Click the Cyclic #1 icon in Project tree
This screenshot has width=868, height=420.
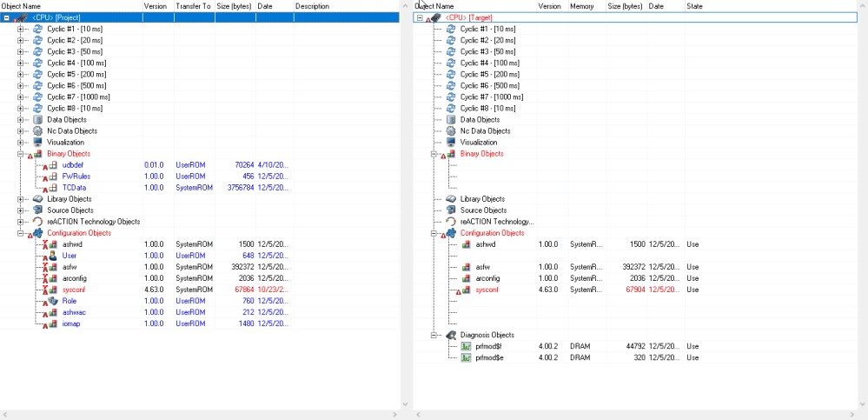pos(37,29)
